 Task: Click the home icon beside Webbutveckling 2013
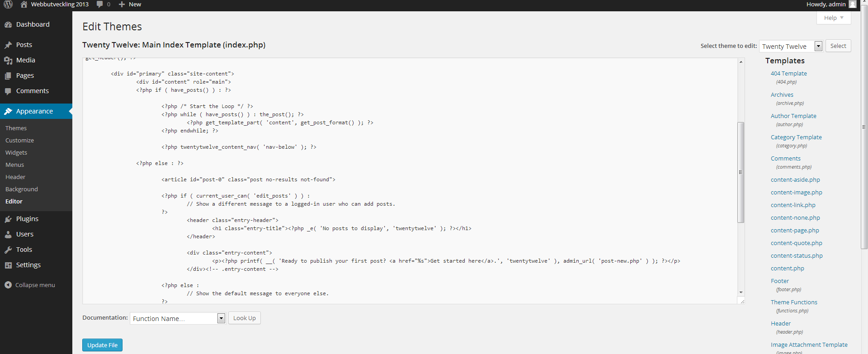[24, 4]
